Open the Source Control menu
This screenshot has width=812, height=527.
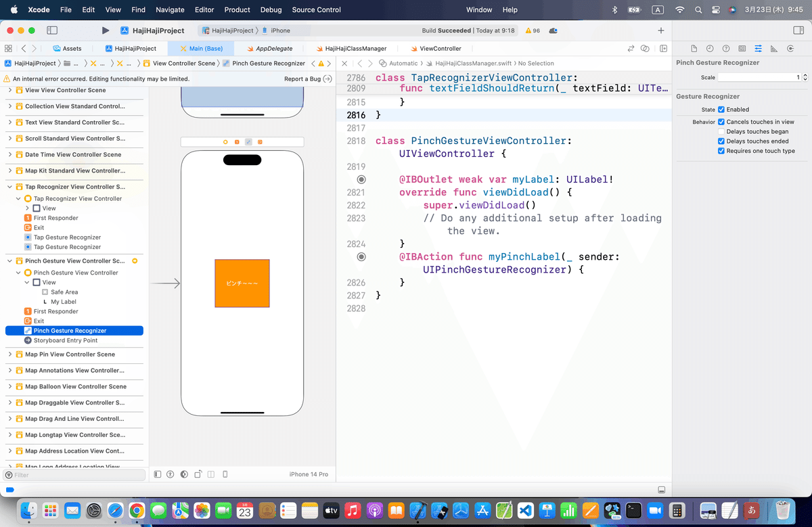pos(317,9)
